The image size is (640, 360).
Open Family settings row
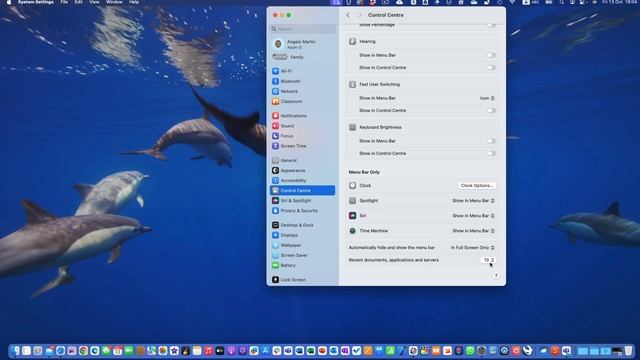[x=302, y=57]
